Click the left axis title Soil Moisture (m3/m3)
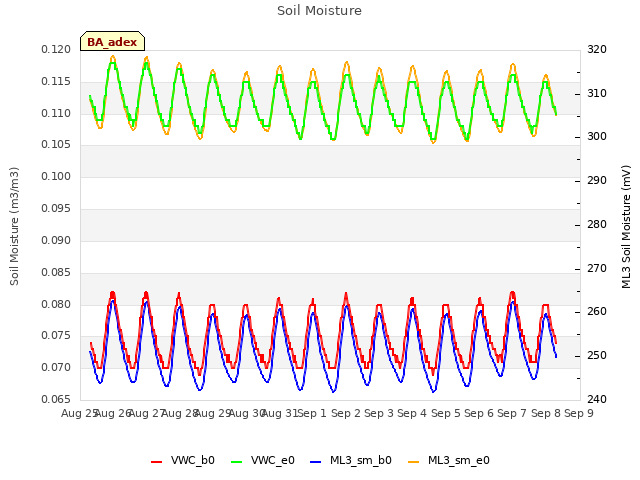 pyautogui.click(x=14, y=226)
